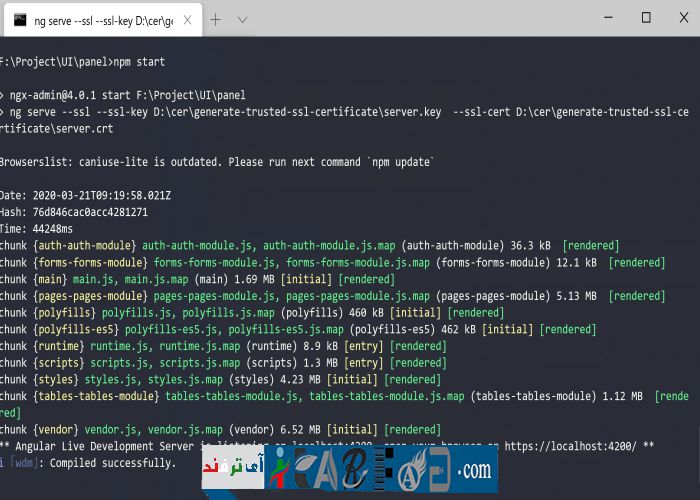
Task: Click the watermark logo at bottom
Action: tap(350, 468)
